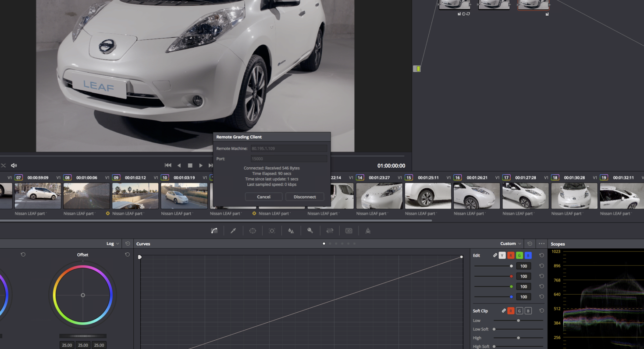Enable the R curve edit channel
Screen dimensions: 644x349
point(511,255)
